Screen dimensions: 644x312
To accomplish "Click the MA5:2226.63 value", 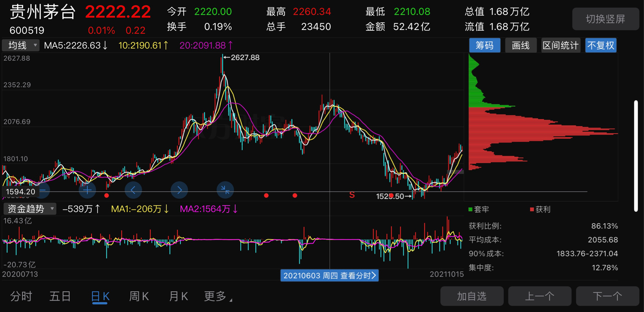I will point(76,45).
